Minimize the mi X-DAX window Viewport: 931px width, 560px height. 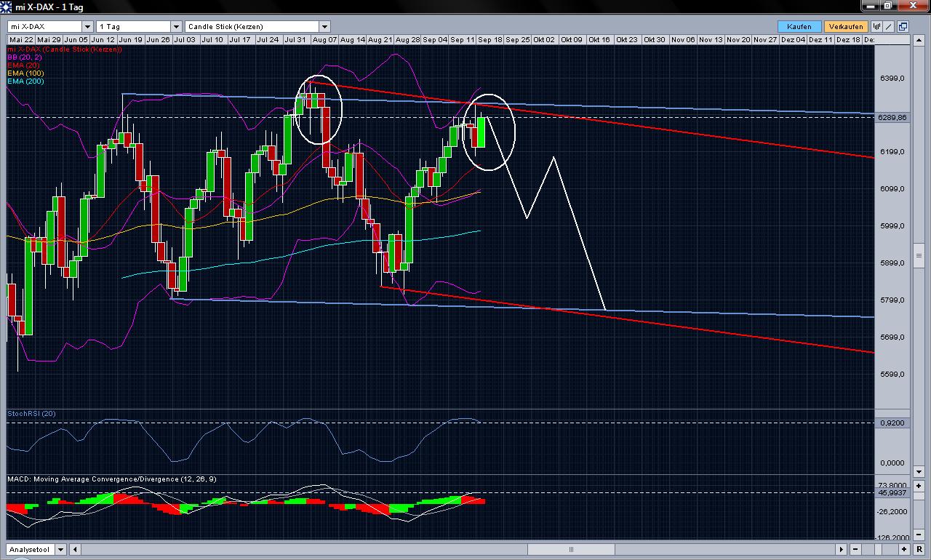872,6
